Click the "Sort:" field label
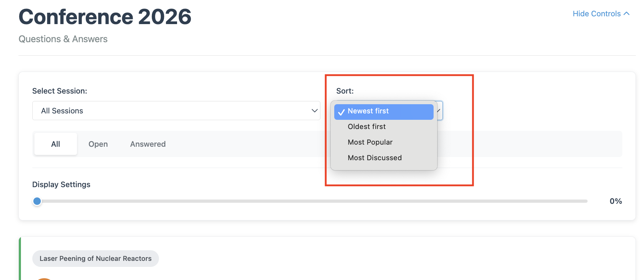644x280 pixels. (x=345, y=91)
